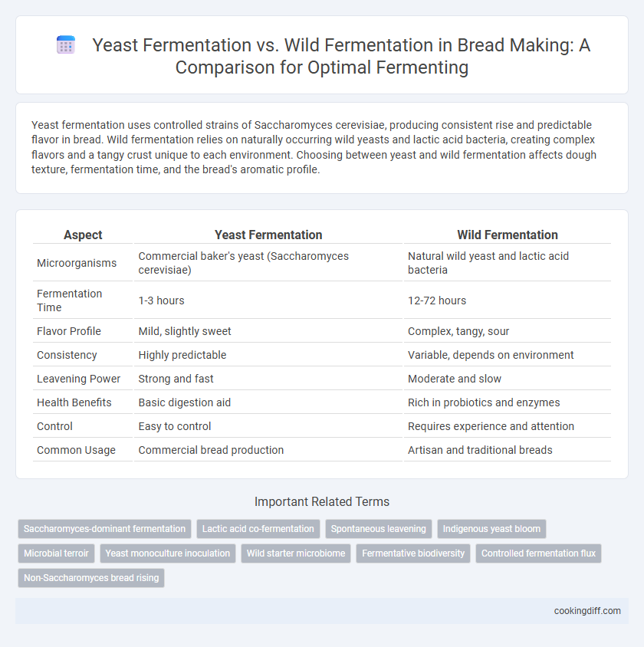644x647 pixels.
Task: Select the Health Benefits row label
Action: [74, 402]
